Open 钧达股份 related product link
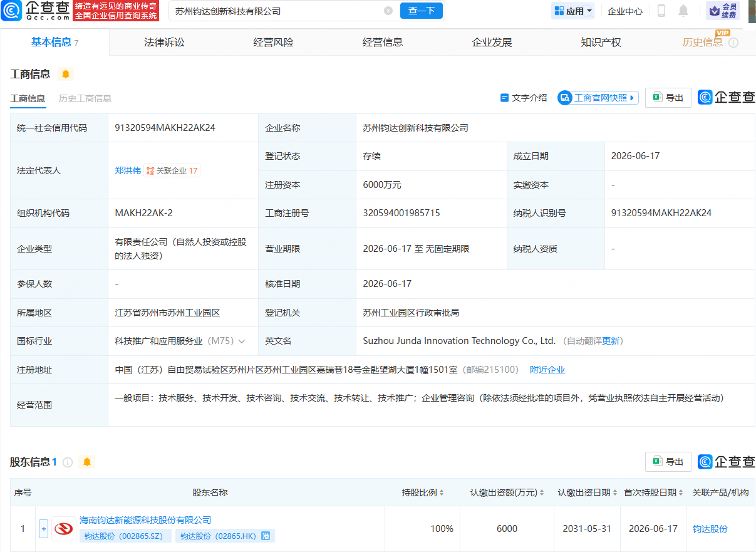Image resolution: width=756 pixels, height=552 pixels. tap(710, 529)
